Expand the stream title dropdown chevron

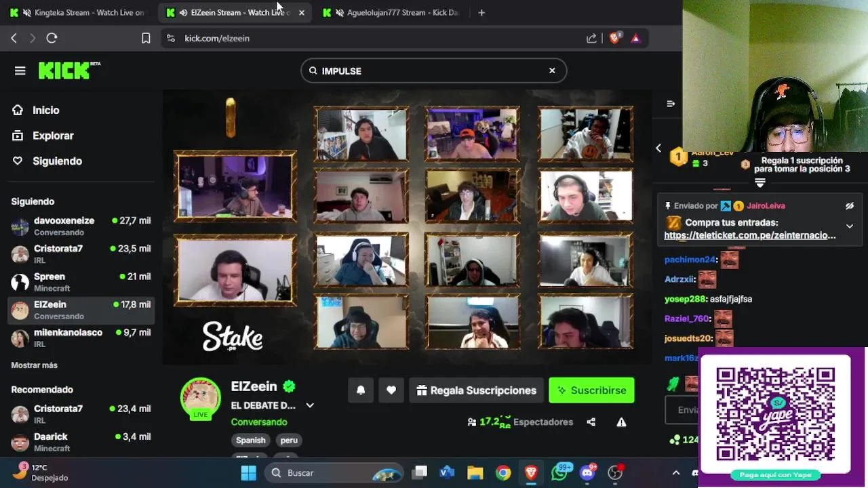tap(310, 405)
